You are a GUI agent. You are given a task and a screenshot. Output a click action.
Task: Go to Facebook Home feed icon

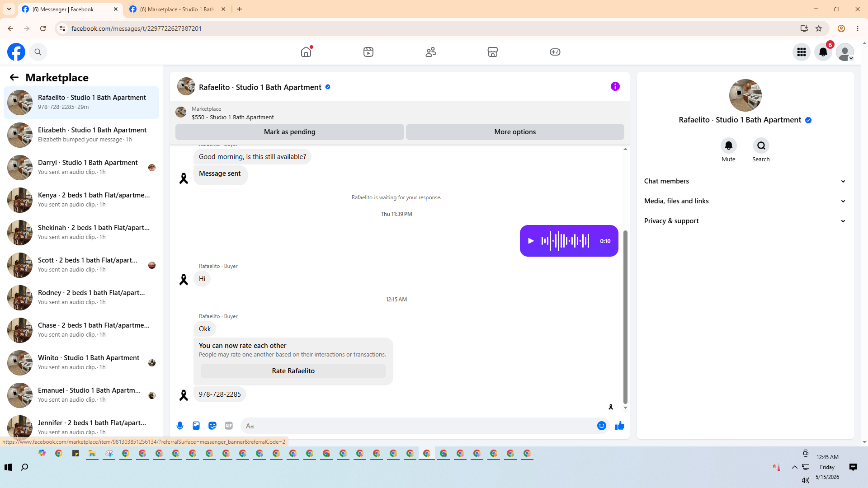click(306, 52)
